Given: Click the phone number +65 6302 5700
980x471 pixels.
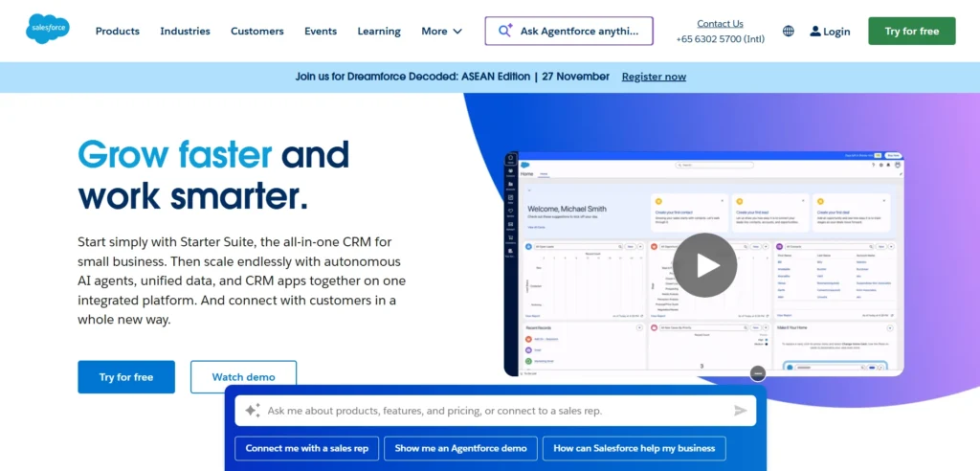Looking at the screenshot, I should click(x=720, y=39).
